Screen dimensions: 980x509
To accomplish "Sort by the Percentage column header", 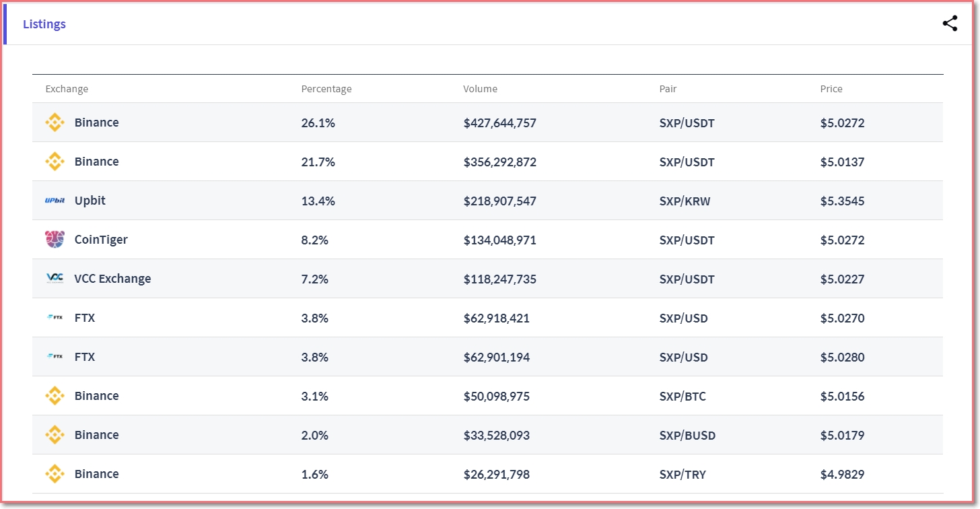I will pos(326,89).
